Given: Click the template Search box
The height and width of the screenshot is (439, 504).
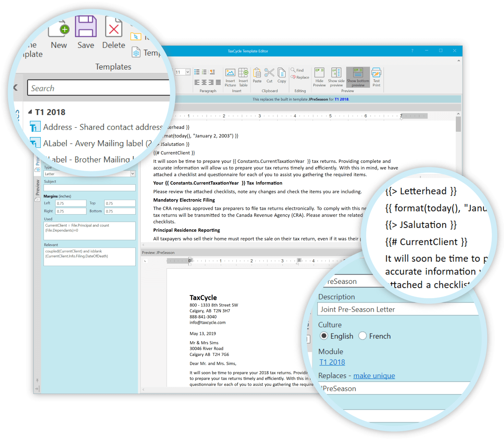Looking at the screenshot, I should (99, 88).
